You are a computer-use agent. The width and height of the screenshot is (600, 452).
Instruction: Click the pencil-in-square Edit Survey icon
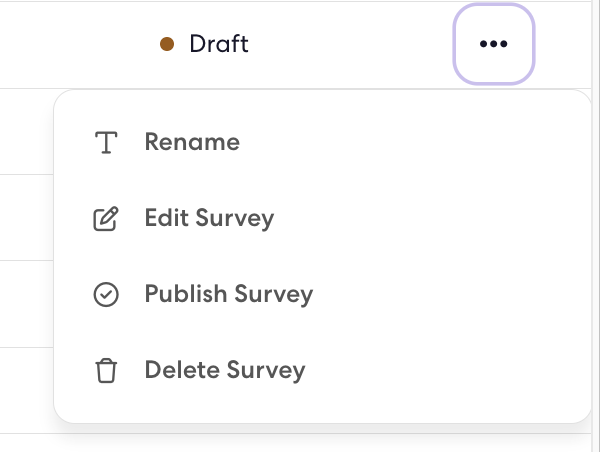(x=106, y=219)
